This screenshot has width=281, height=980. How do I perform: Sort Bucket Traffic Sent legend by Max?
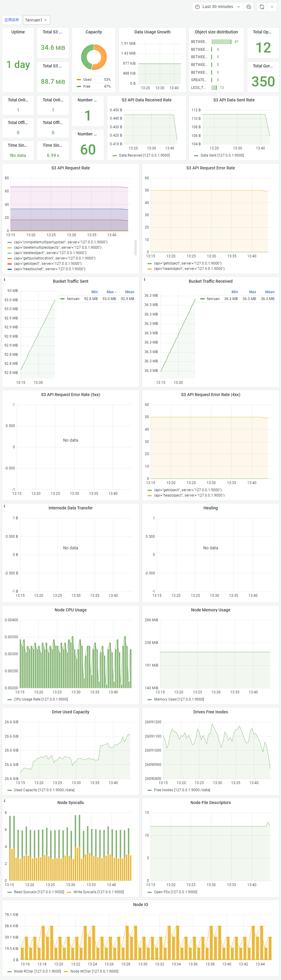pos(111,292)
